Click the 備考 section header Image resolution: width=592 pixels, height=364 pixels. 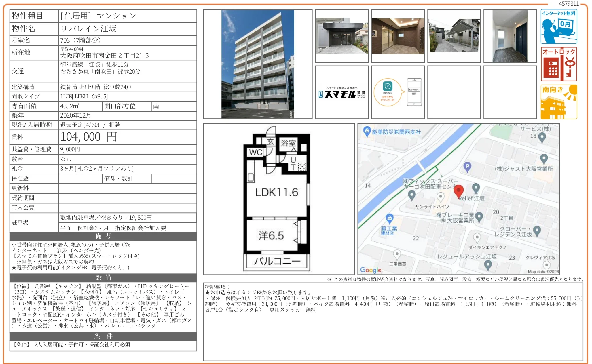103,236
